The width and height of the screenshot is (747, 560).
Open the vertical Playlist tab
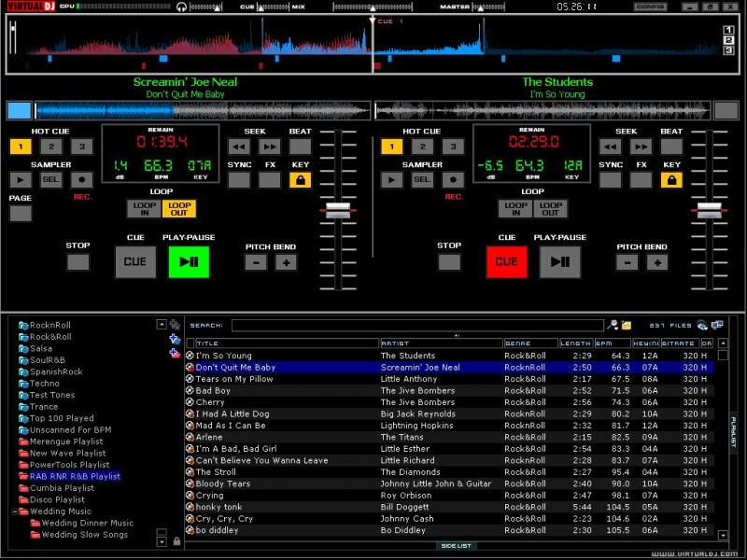[x=734, y=431]
